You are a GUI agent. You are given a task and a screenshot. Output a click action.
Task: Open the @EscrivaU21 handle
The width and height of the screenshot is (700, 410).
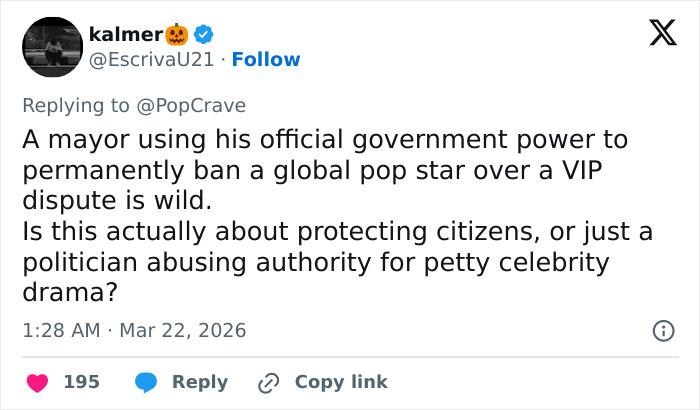tap(151, 60)
